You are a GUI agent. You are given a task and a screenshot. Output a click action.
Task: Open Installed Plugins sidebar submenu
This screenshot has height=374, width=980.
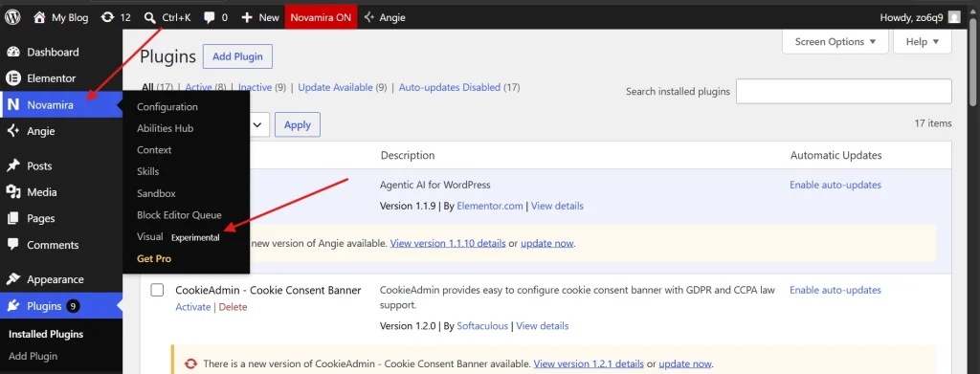click(46, 334)
